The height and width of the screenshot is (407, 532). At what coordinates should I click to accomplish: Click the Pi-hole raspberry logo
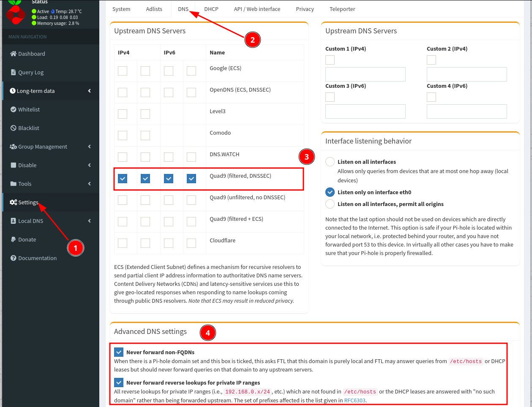point(16,12)
